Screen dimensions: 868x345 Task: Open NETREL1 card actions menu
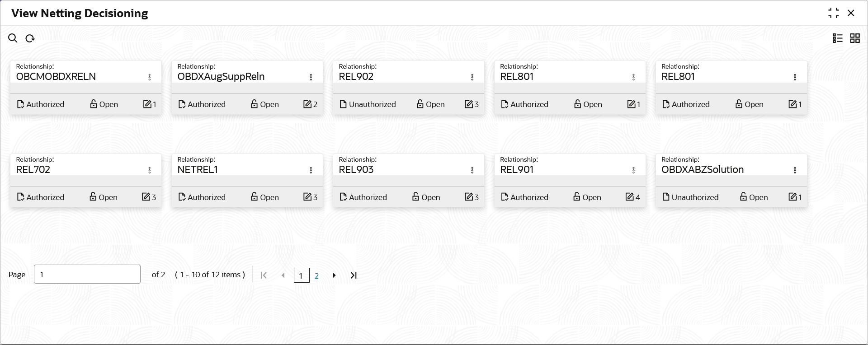[311, 170]
